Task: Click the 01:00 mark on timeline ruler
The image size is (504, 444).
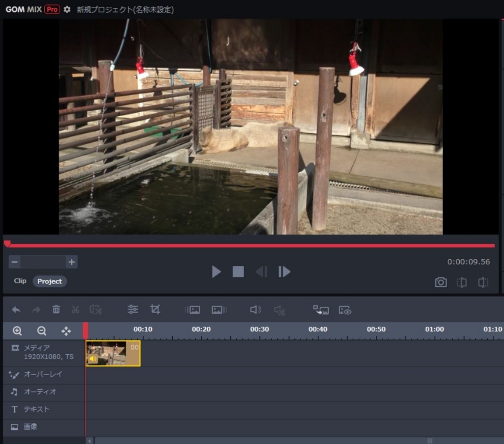Action: [x=434, y=329]
